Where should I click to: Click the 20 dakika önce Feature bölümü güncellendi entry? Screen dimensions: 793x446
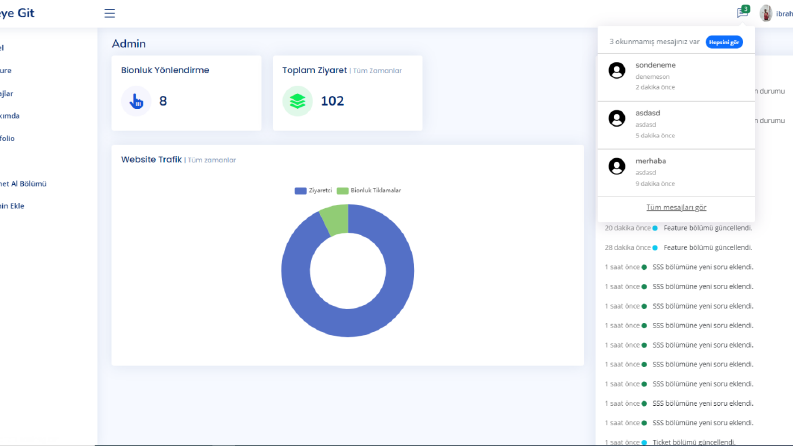pos(678,228)
